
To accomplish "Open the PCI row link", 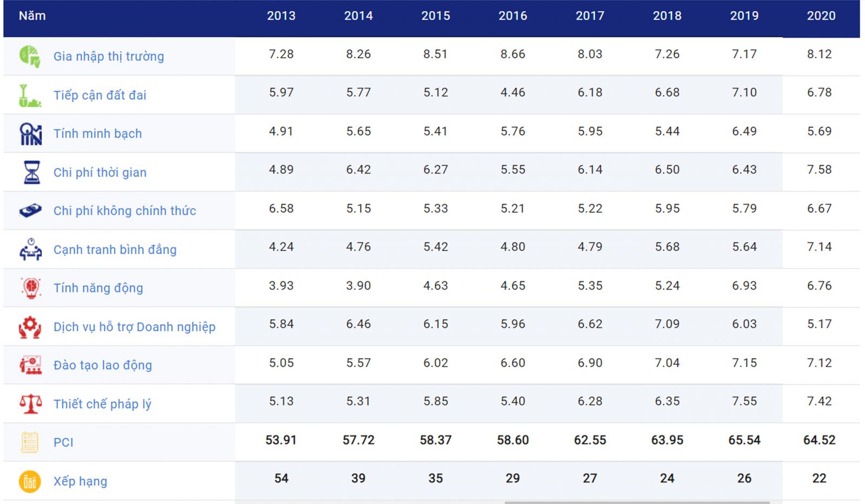I will (63, 442).
